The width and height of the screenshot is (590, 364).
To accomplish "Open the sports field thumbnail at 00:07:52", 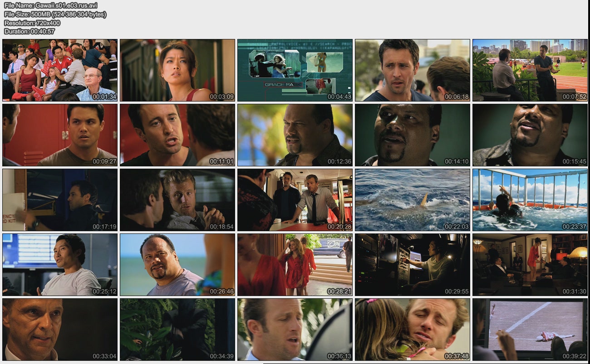I will (530, 70).
